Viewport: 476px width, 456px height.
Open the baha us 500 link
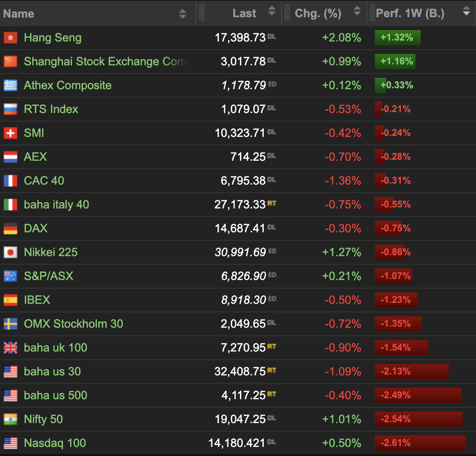pos(55,395)
